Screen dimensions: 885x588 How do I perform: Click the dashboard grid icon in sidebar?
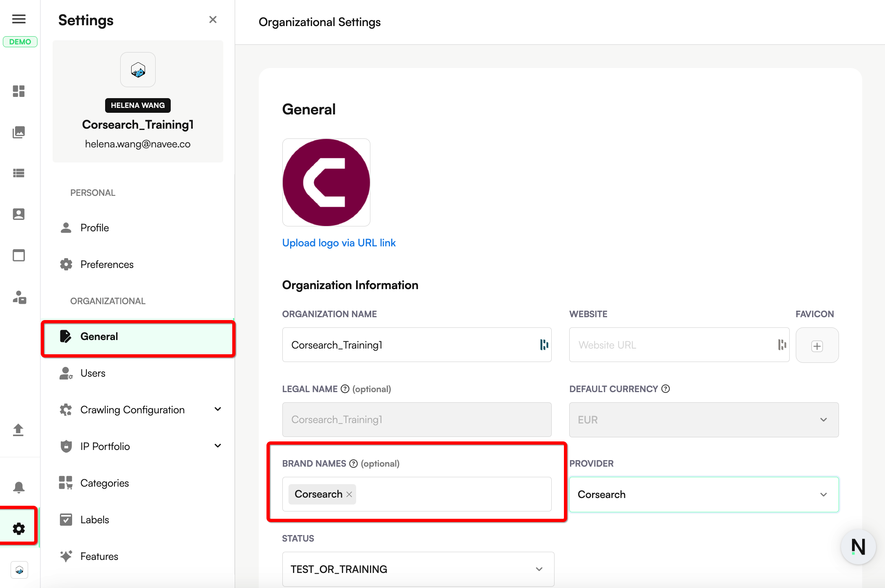(x=19, y=91)
